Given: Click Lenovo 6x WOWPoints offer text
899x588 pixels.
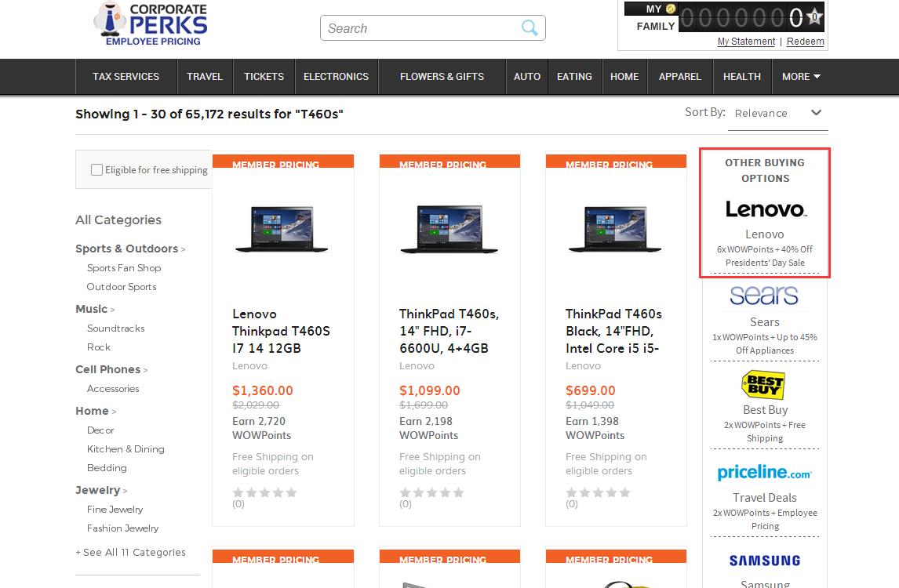Looking at the screenshot, I should tap(765, 256).
